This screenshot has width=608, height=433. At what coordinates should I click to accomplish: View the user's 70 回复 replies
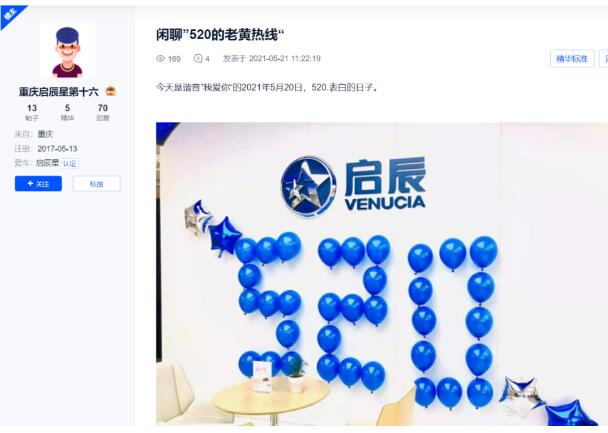pos(103,112)
